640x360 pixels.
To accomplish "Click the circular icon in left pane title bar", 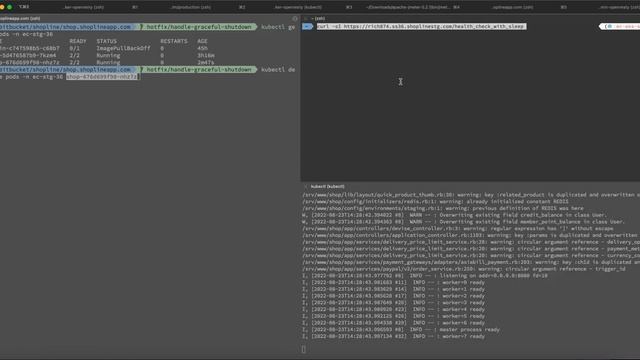I will (295, 18).
